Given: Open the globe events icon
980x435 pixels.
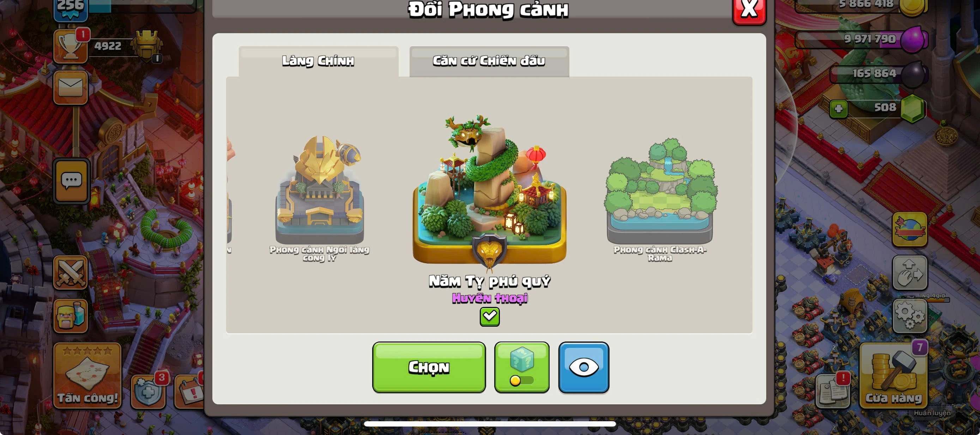Looking at the screenshot, I should click(x=910, y=229).
